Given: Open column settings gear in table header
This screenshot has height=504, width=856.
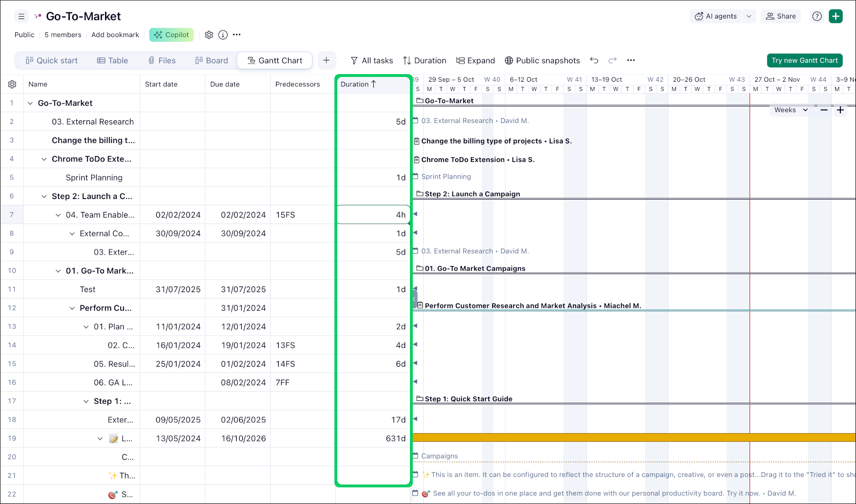Looking at the screenshot, I should (12, 84).
